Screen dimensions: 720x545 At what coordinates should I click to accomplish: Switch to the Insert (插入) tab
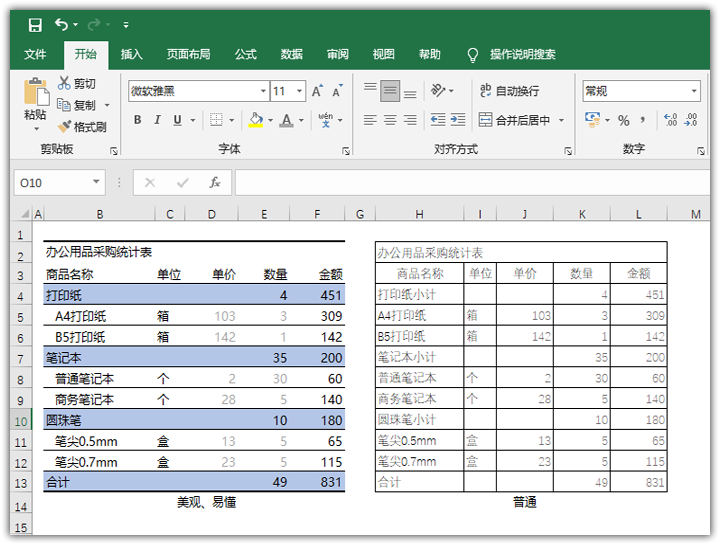point(131,54)
